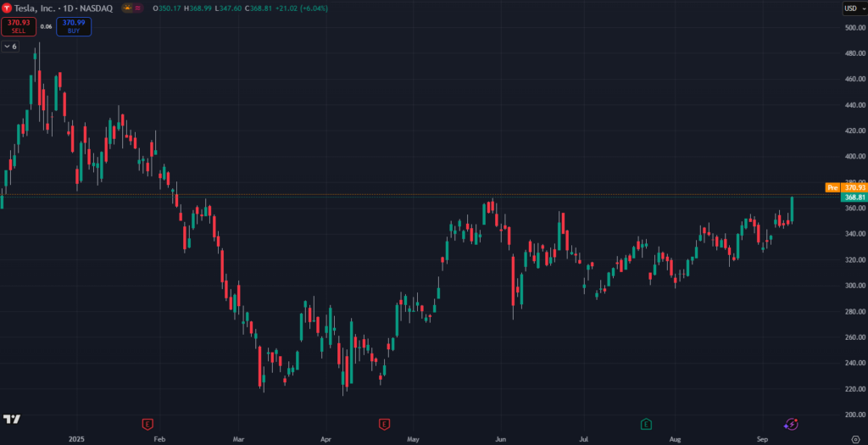Click the purple lightning icon near Sep
The image size is (868, 445).
[x=791, y=424]
